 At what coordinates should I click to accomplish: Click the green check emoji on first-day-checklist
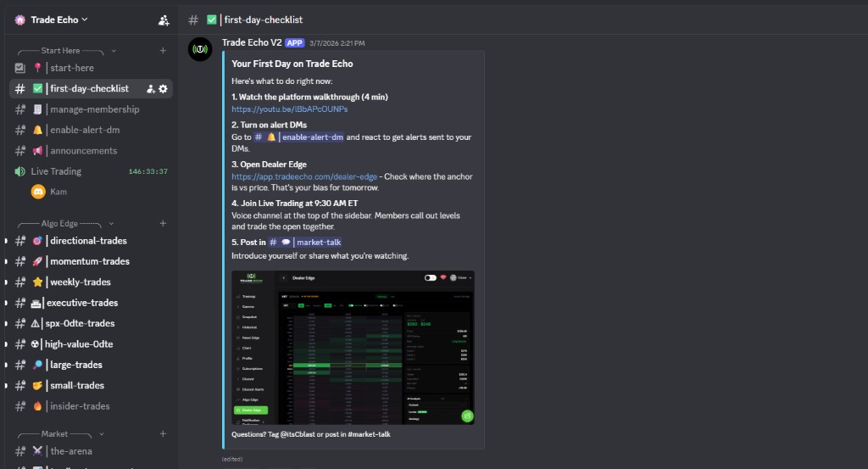[37, 88]
